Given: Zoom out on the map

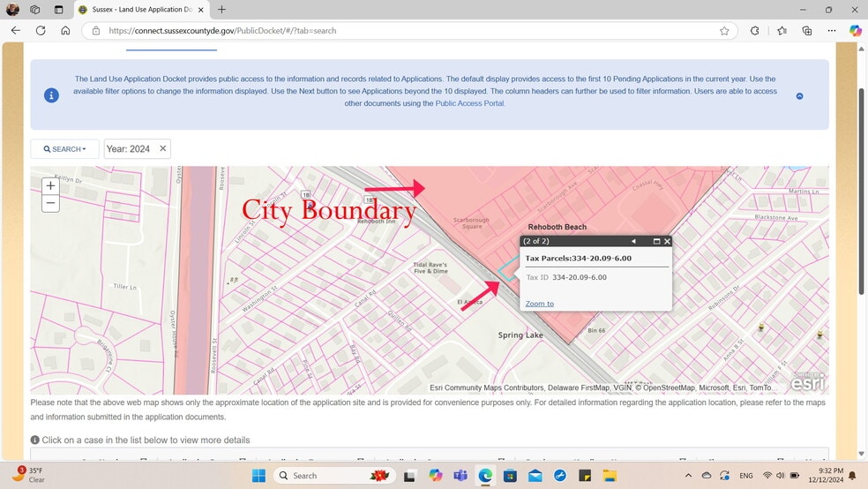Looking at the screenshot, I should [x=50, y=203].
